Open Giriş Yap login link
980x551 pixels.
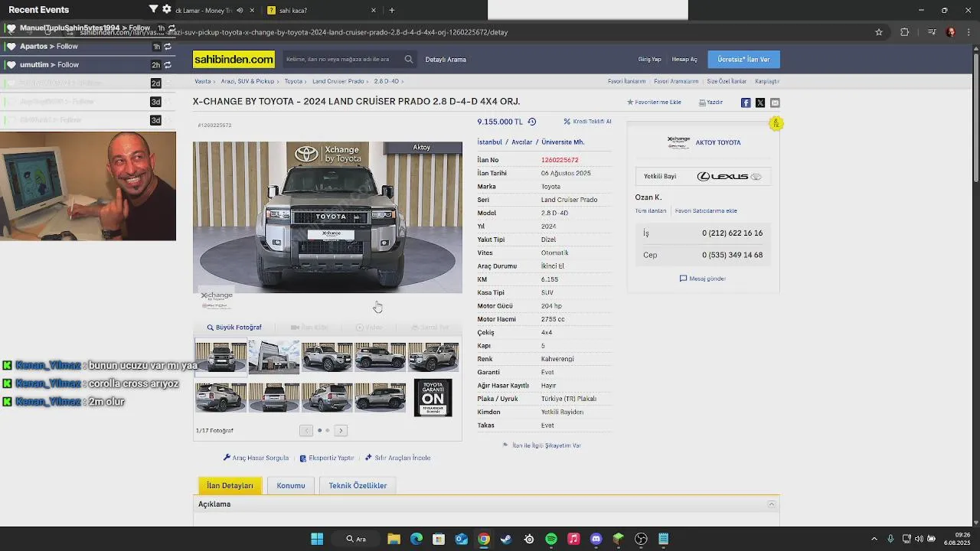649,59
